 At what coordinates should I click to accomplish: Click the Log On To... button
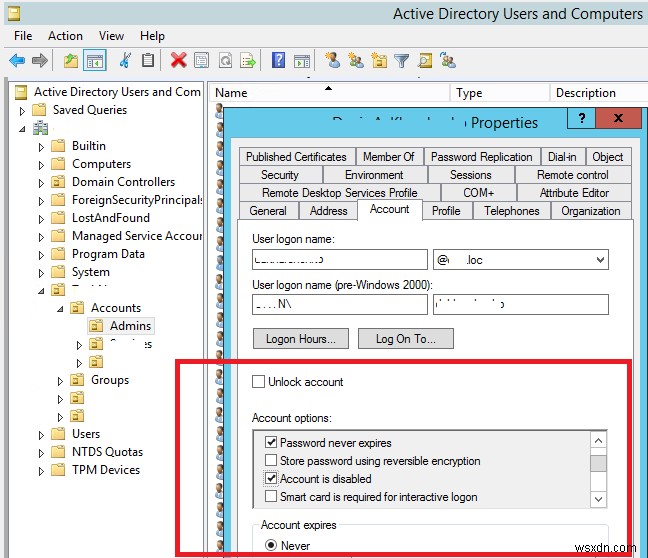(406, 339)
